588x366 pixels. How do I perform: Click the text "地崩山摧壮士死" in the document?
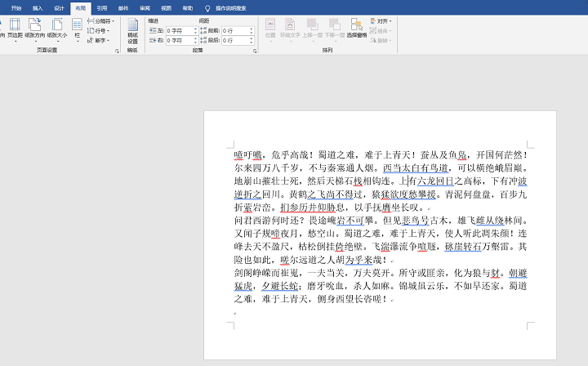tap(266, 181)
